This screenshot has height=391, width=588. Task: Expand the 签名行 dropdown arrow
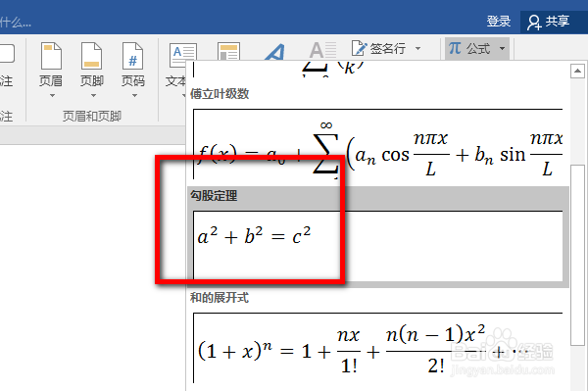[417, 48]
